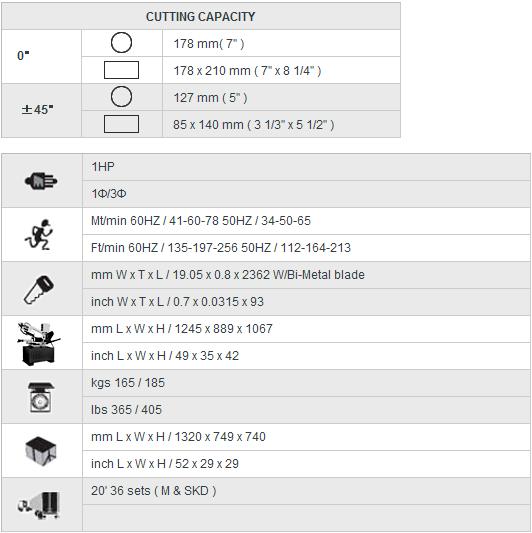Click the 1HP motor power row
Viewport: 532px width, 533px height.
[306, 167]
